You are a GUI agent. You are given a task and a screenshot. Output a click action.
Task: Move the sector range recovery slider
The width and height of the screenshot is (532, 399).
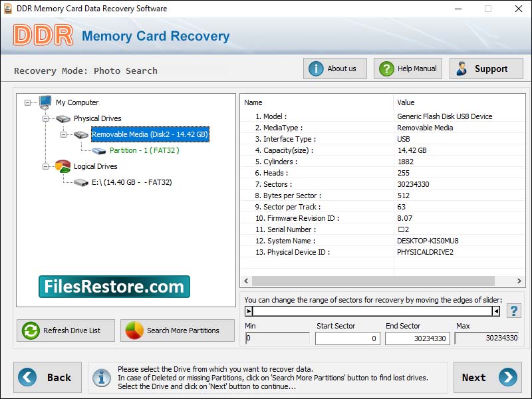point(250,311)
